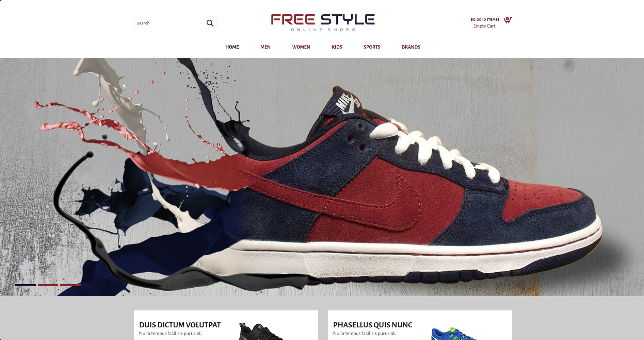Open the Phasellus Quis Nunc promo heading
644x340 pixels.
pos(373,325)
